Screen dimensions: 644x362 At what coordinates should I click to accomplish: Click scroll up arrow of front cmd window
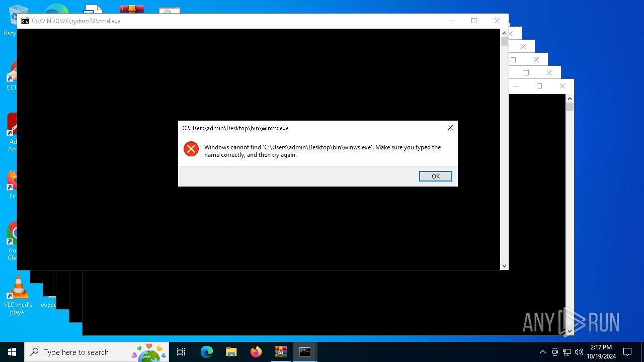click(x=504, y=33)
